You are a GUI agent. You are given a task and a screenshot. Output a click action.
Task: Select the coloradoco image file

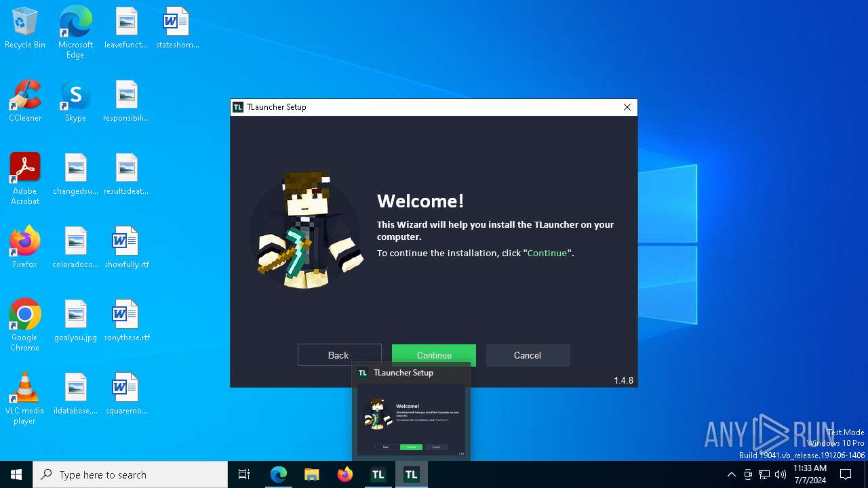tap(75, 248)
